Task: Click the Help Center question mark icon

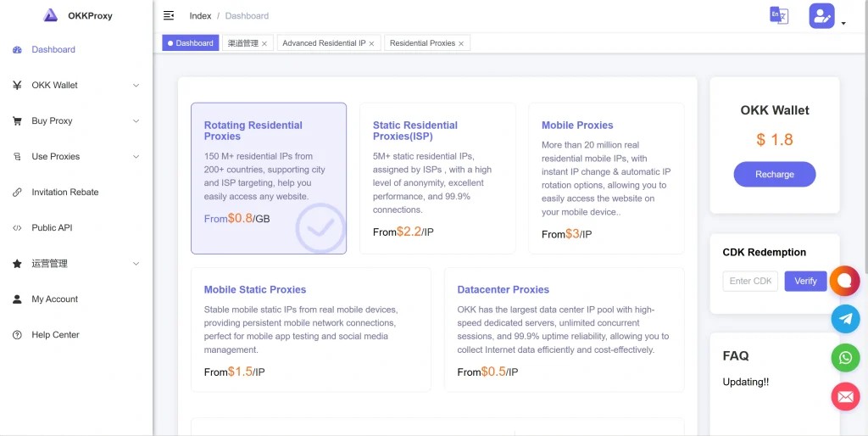Action: coord(17,334)
